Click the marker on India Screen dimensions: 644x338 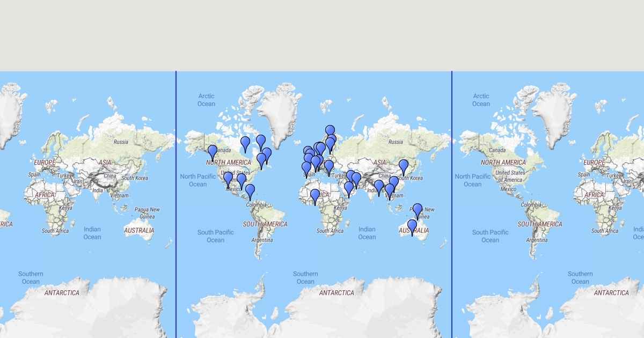point(379,186)
